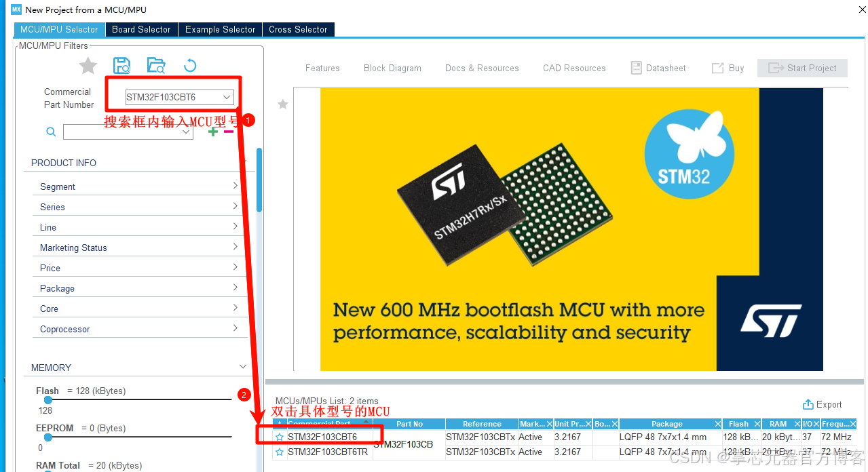Switch to the Board Selector tab
Screen dimensions: 868x472
pyautogui.click(x=141, y=29)
